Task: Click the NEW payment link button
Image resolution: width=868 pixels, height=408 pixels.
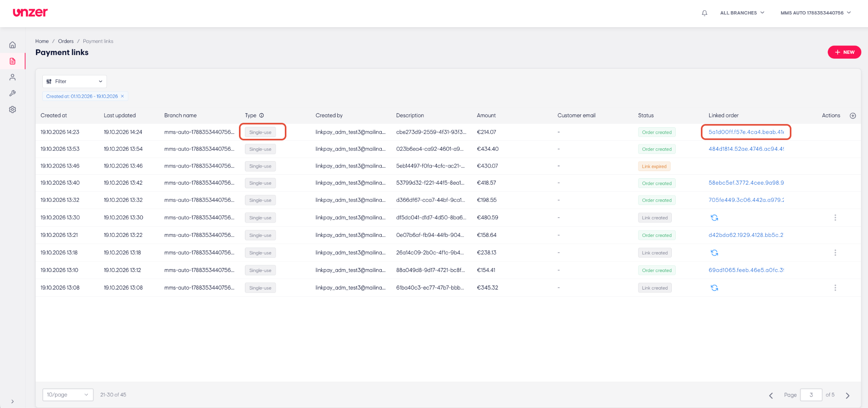Action: [x=844, y=52]
